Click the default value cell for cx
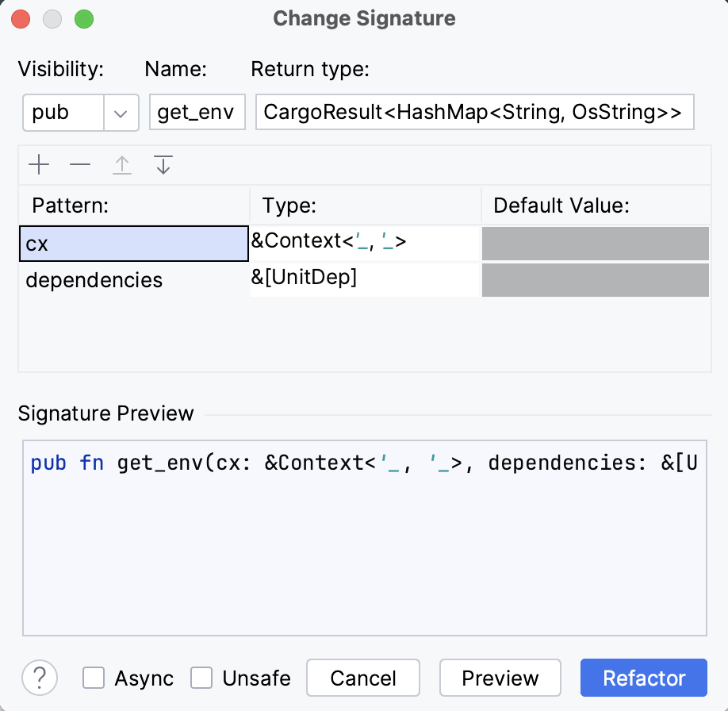This screenshot has height=711, width=728. [x=595, y=244]
